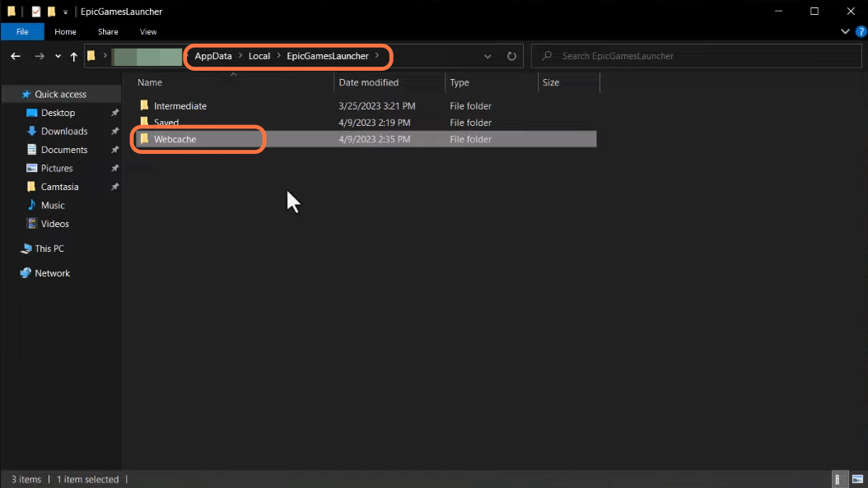Image resolution: width=868 pixels, height=488 pixels.
Task: Open Music in navigation pane
Action: tap(53, 205)
